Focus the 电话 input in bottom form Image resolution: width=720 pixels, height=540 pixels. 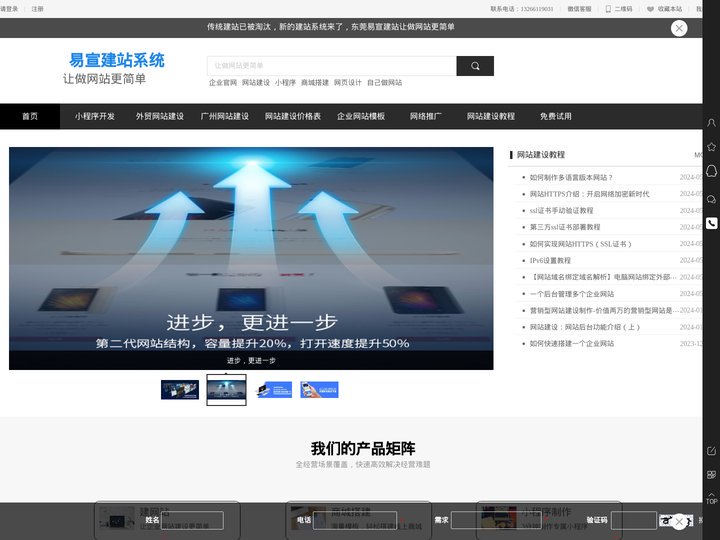(354, 520)
